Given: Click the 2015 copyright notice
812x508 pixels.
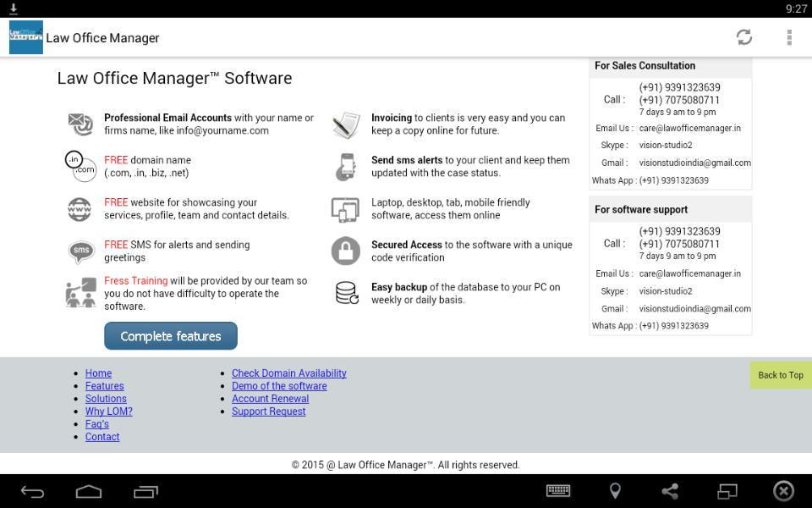Looking at the screenshot, I should 405,465.
